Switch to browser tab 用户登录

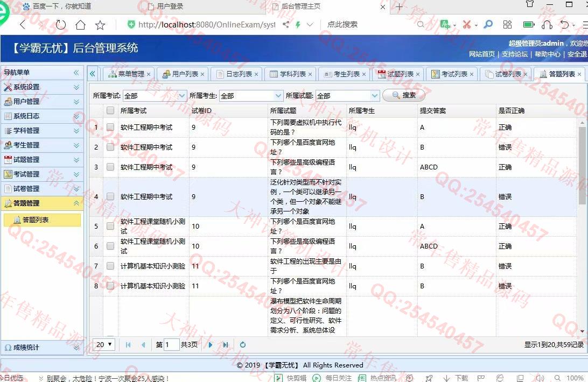coord(170,6)
